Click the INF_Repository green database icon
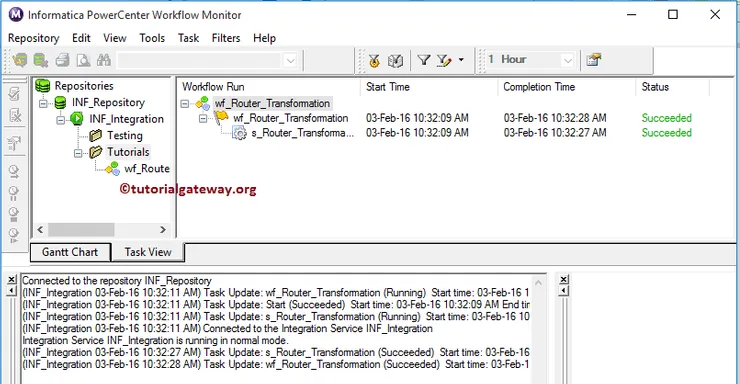Image resolution: width=740 pixels, height=384 pixels. [x=60, y=102]
